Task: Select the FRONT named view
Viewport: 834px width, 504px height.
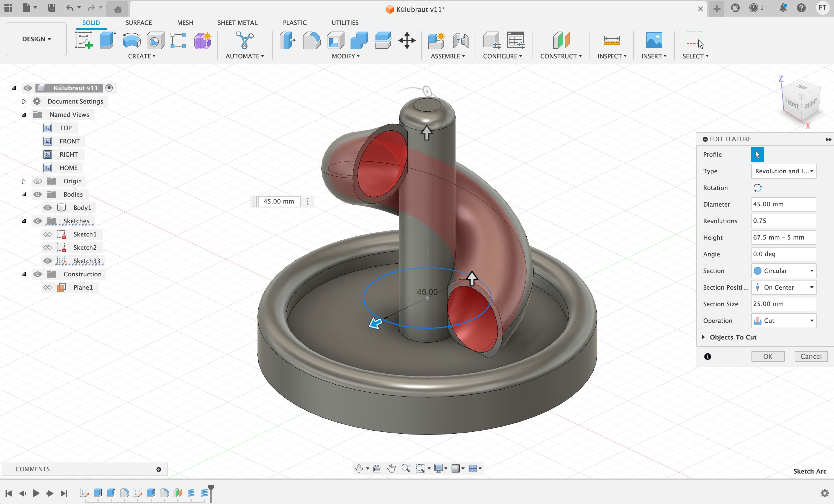Action: (70, 141)
